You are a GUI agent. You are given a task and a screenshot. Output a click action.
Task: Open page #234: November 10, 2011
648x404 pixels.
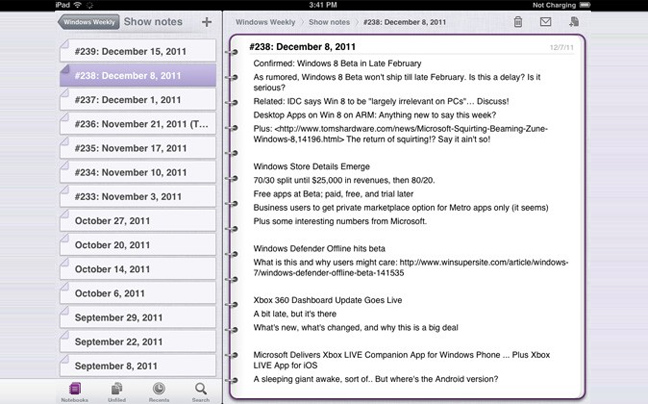coord(138,172)
